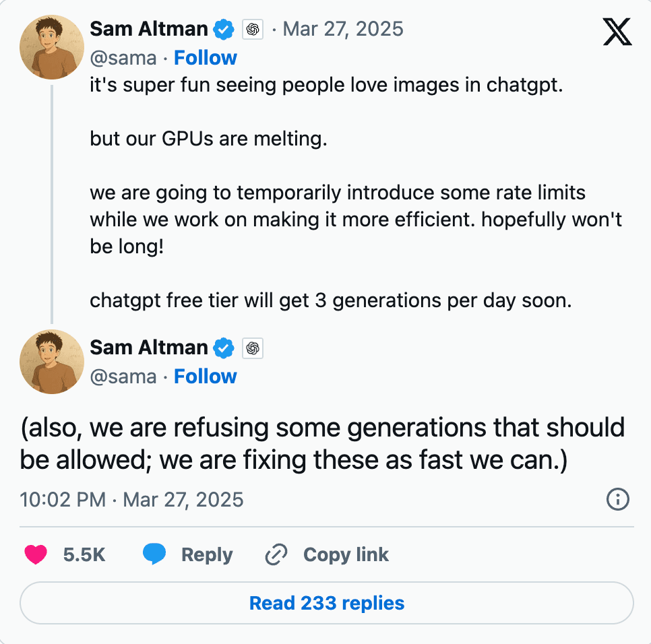Click Sam Altman's top profile picture
651x644 pixels.
(51, 47)
